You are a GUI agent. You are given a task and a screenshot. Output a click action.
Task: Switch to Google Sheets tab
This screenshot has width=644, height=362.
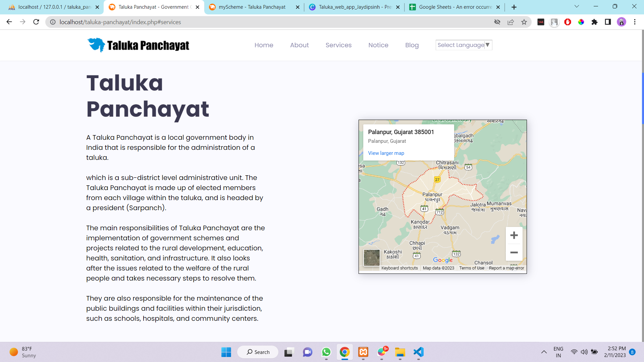point(455,7)
